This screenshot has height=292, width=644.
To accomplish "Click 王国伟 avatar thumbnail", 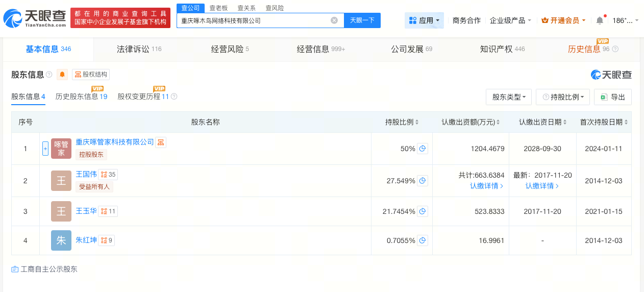I will (x=61, y=181).
